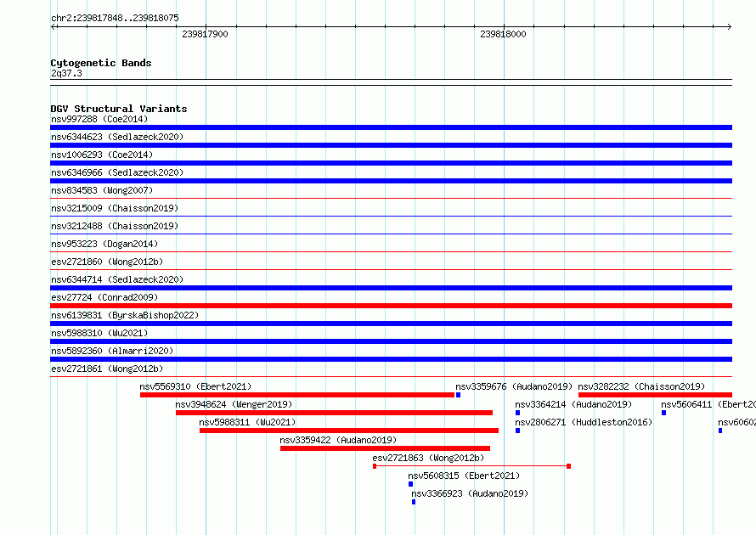Select nsv5892360 (Almarri2020) label
This screenshot has width=756, height=535.
click(112, 351)
